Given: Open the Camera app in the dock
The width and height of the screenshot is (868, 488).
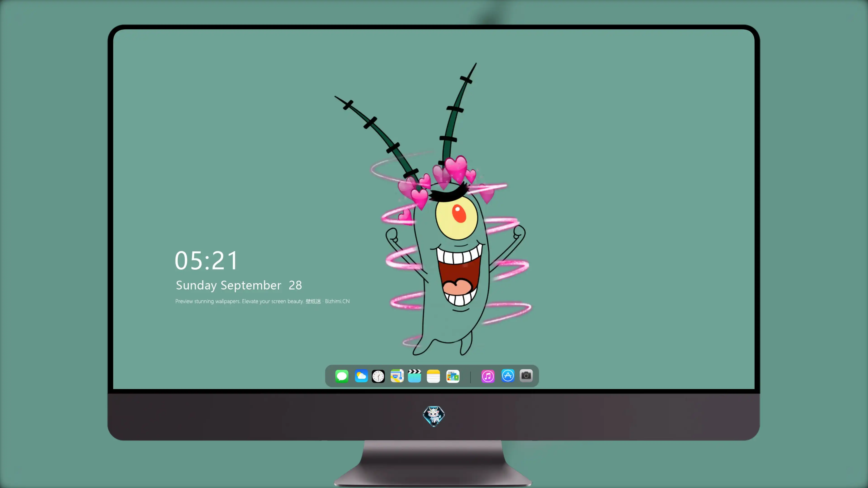Looking at the screenshot, I should pyautogui.click(x=526, y=375).
